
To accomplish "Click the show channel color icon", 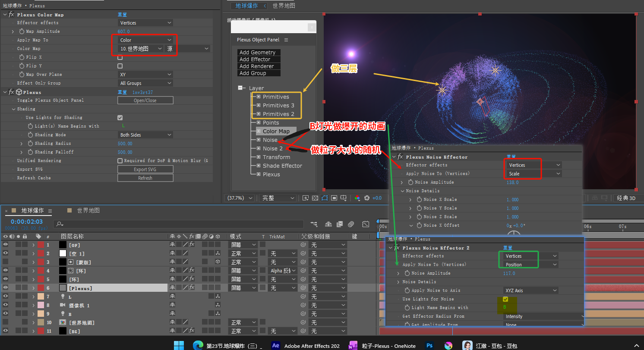I will click(x=358, y=198).
